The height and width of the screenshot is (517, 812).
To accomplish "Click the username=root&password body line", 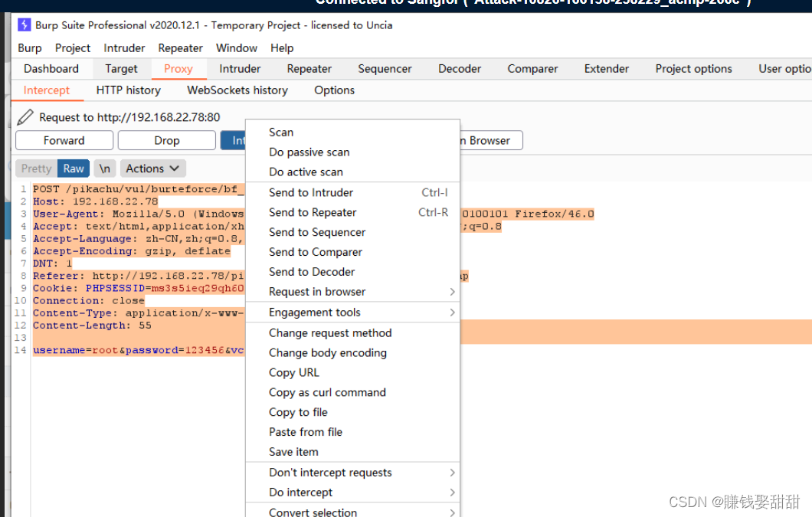I will pyautogui.click(x=138, y=350).
